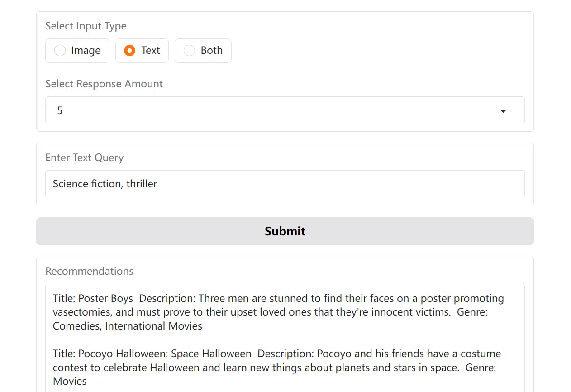
Task: Click the currently selected value 5
Action: point(60,110)
